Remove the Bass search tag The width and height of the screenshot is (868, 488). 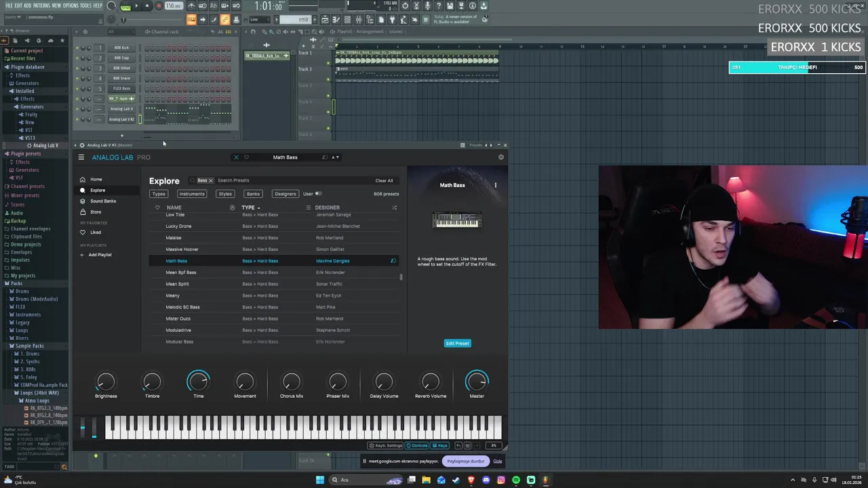[x=211, y=180]
